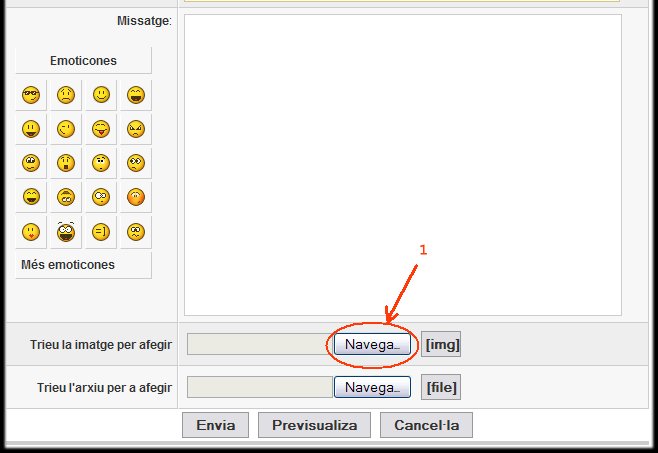Image resolution: width=658 pixels, height=453 pixels.
Task: Click the Cancel·la button
Action: coord(426,425)
